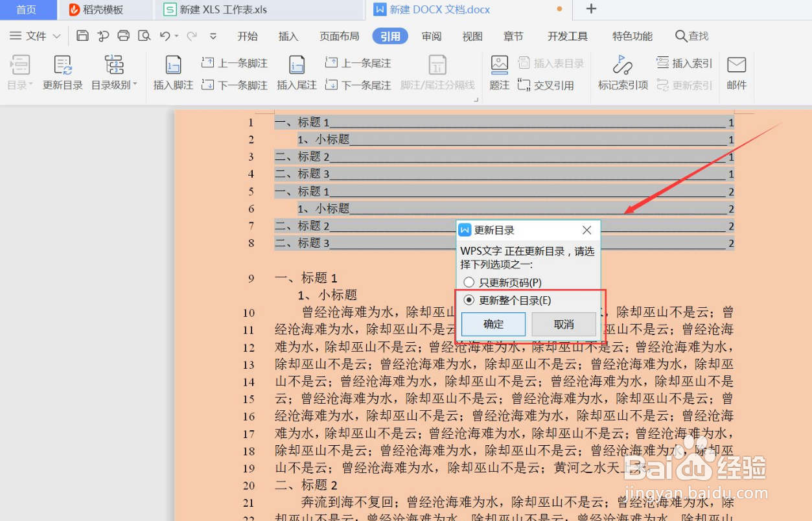Save the document with the save icon

(83, 36)
